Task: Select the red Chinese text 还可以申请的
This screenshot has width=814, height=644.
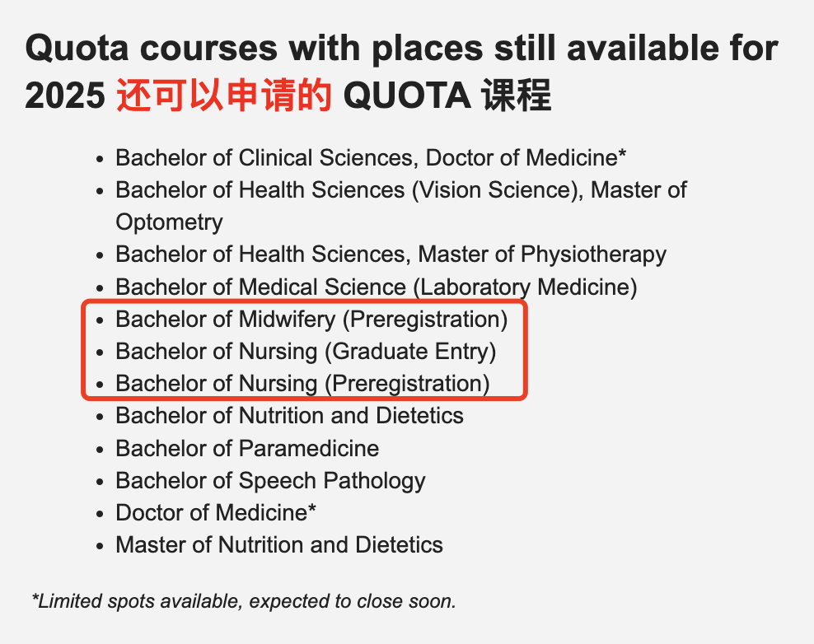Action: click(x=224, y=96)
